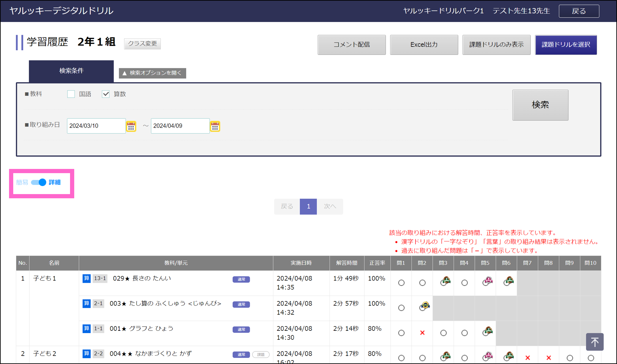Open 課題ドリルを選択 drill selection
617x364 pixels.
pyautogui.click(x=566, y=45)
